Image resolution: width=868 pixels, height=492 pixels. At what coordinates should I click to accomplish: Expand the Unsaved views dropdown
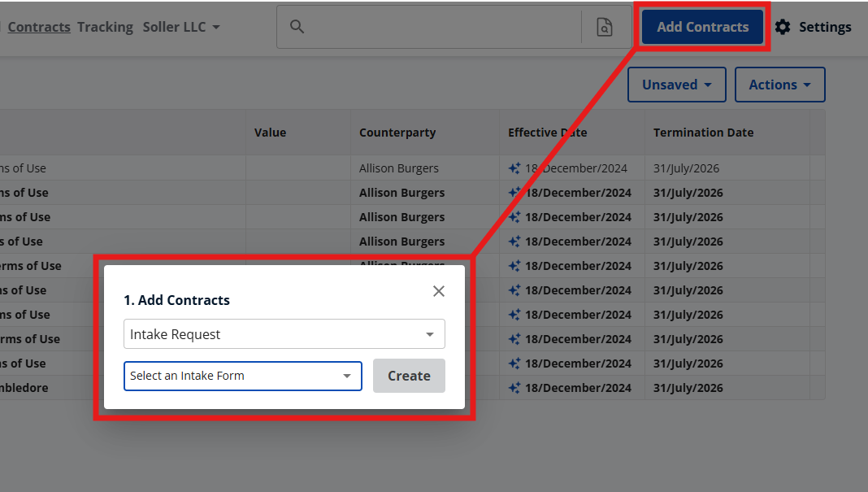click(676, 85)
